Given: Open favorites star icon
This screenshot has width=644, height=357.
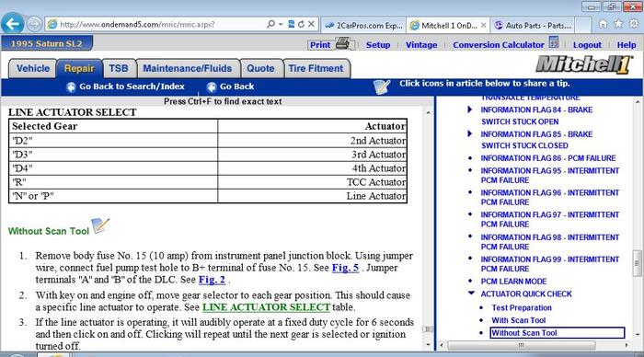Looking at the screenshot, I should 618,24.
